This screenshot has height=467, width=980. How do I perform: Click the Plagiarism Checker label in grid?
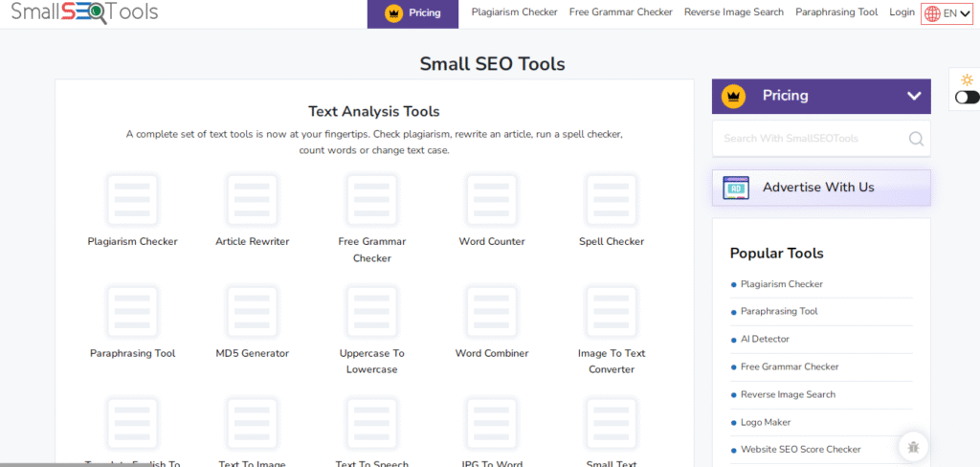(132, 241)
